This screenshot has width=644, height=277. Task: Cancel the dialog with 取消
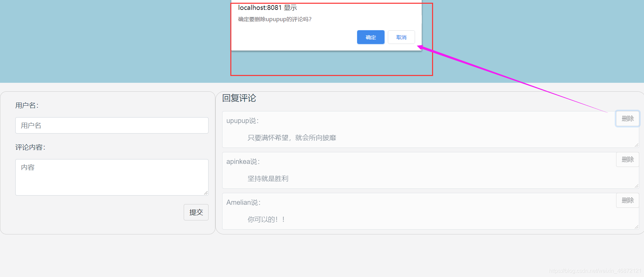click(x=401, y=37)
